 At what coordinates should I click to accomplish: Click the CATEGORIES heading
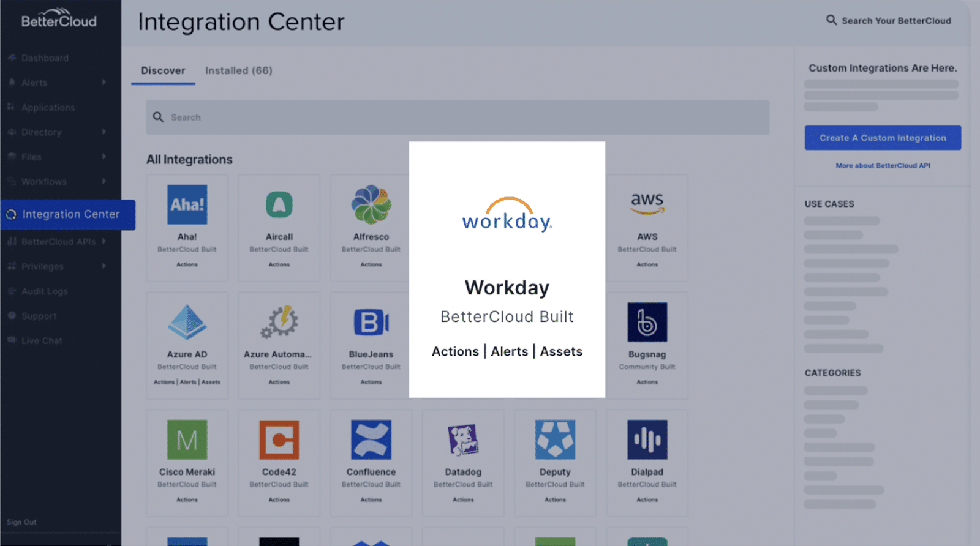point(832,373)
